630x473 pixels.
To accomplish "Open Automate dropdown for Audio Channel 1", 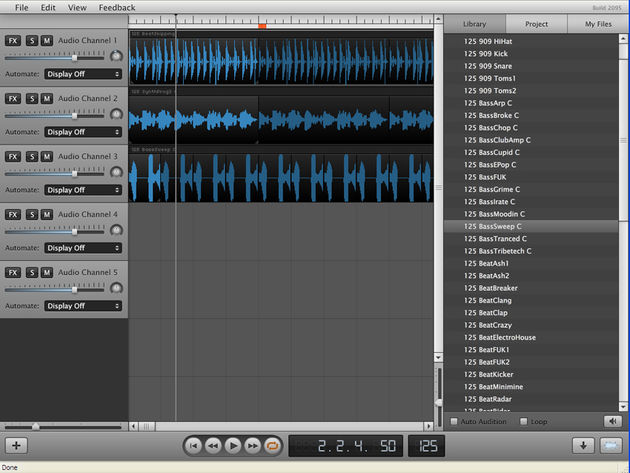I will point(83,74).
